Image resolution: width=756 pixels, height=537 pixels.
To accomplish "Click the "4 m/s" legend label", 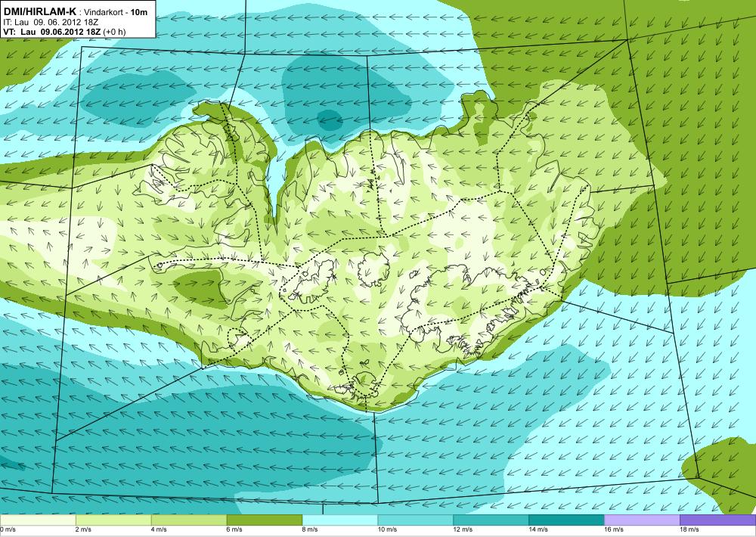I will [x=159, y=529].
